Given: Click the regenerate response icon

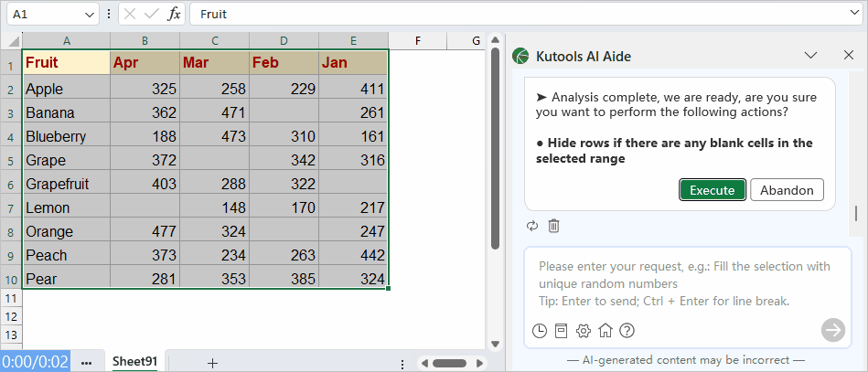Looking at the screenshot, I should click(x=532, y=226).
